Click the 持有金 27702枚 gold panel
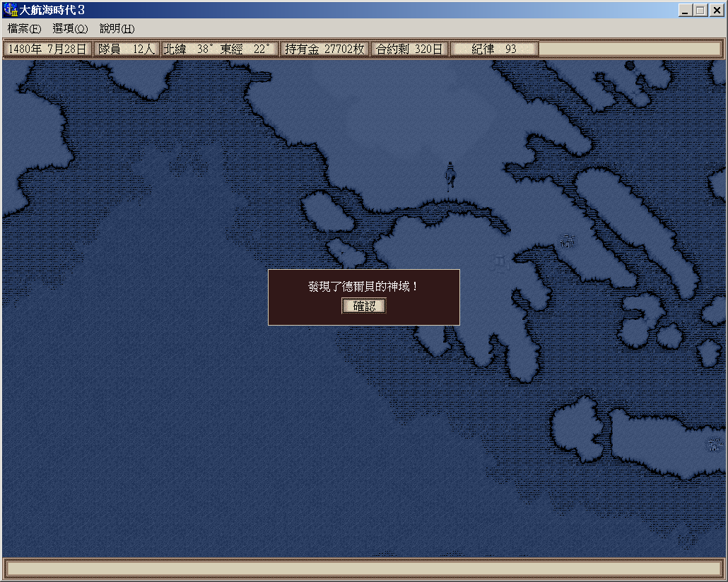Screen dimensions: 728x582 [x=324, y=49]
